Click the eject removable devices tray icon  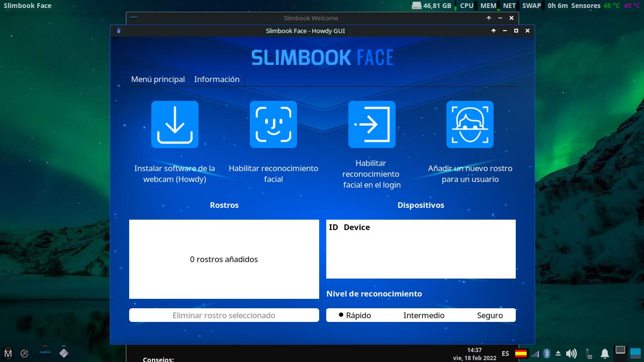[558, 354]
